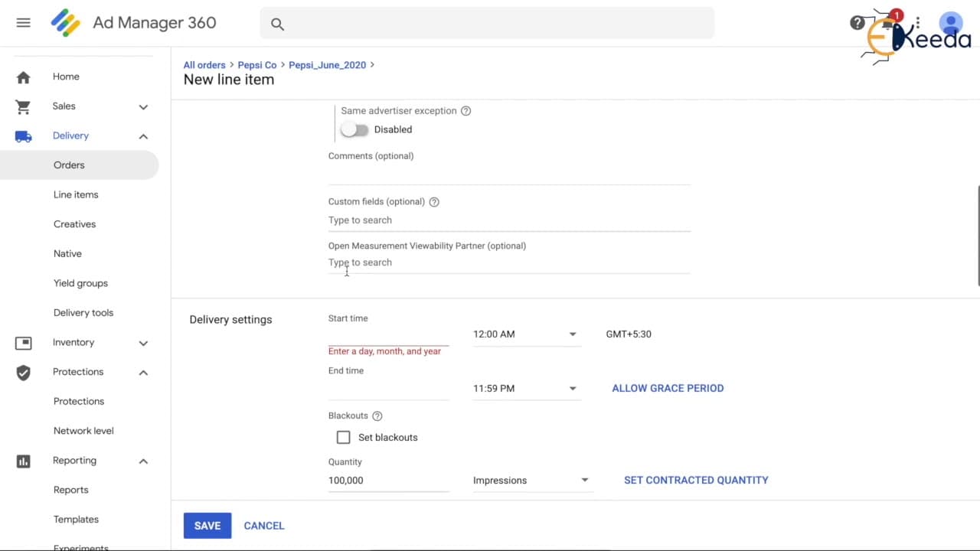Click the Sales shopping cart icon
Image resolution: width=980 pixels, height=551 pixels.
(23, 106)
